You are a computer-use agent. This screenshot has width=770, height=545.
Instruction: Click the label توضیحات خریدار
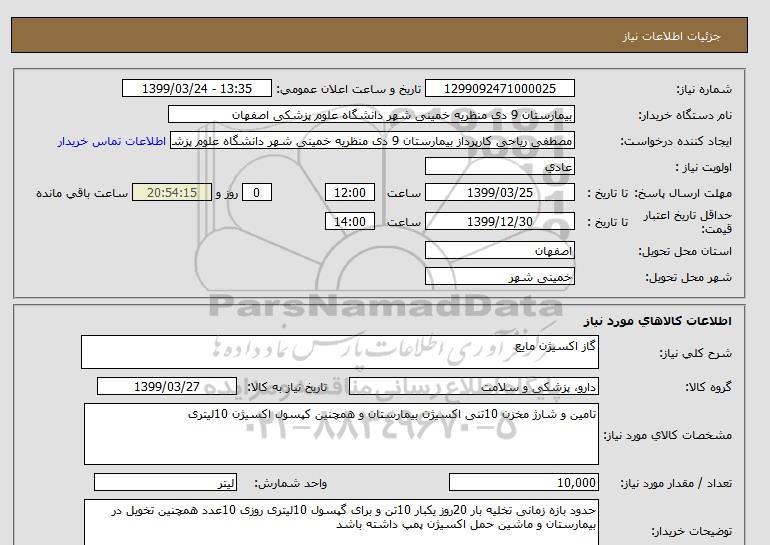[691, 531]
